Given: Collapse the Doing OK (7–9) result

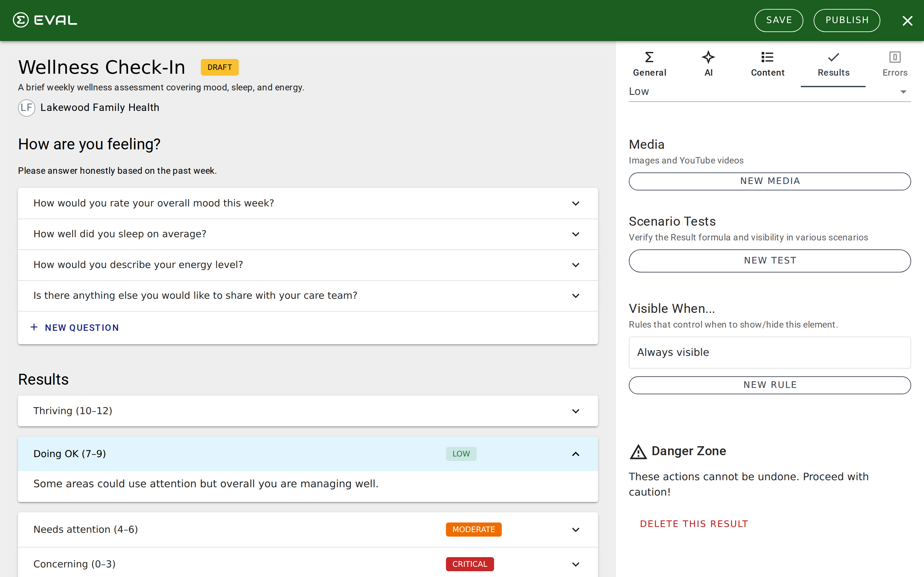Looking at the screenshot, I should pyautogui.click(x=575, y=454).
